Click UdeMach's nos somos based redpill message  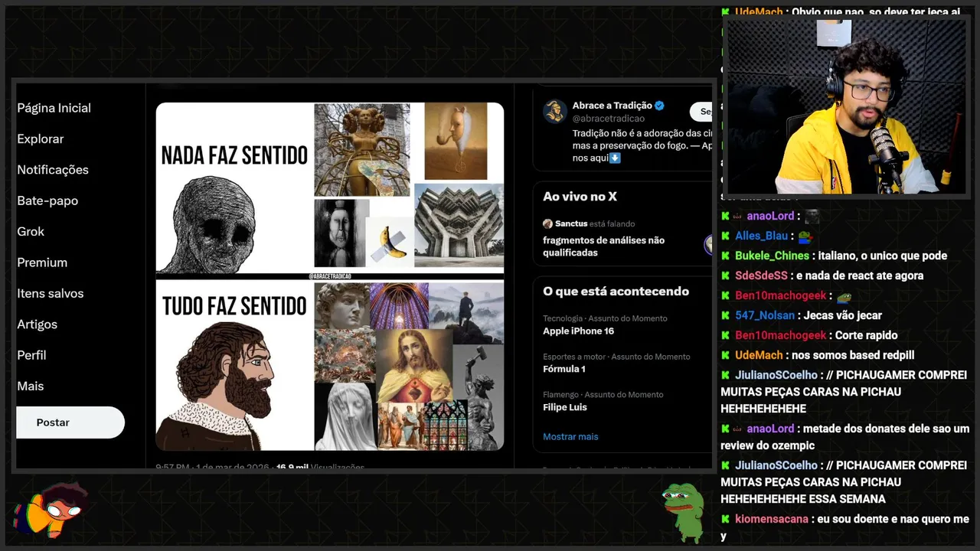click(853, 355)
